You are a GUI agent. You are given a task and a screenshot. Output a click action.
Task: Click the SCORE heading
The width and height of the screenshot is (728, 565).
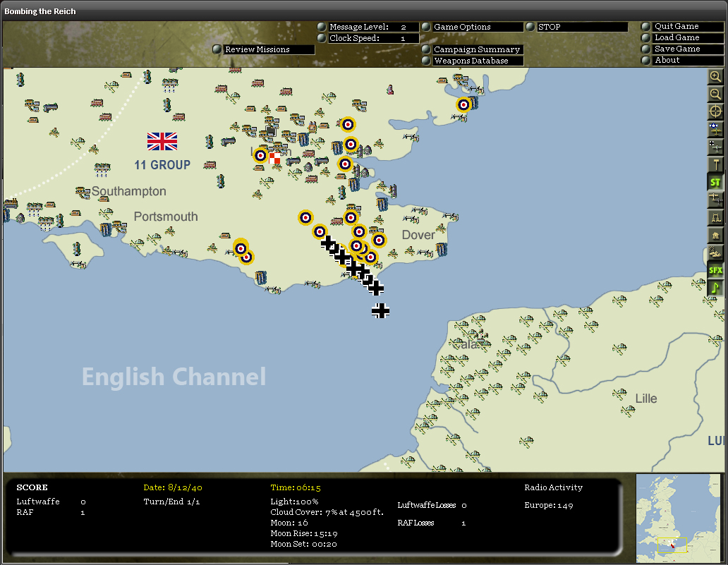pos(32,487)
